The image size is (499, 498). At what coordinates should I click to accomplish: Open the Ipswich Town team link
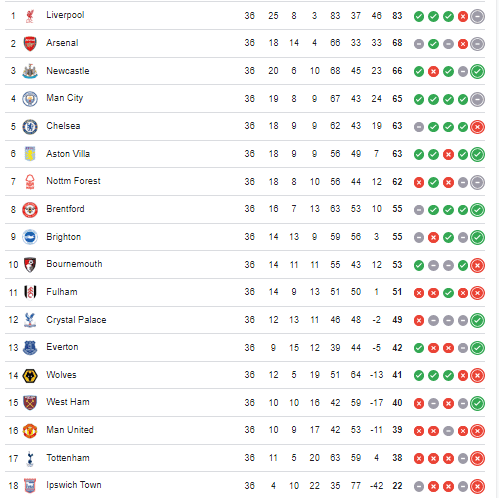(74, 485)
